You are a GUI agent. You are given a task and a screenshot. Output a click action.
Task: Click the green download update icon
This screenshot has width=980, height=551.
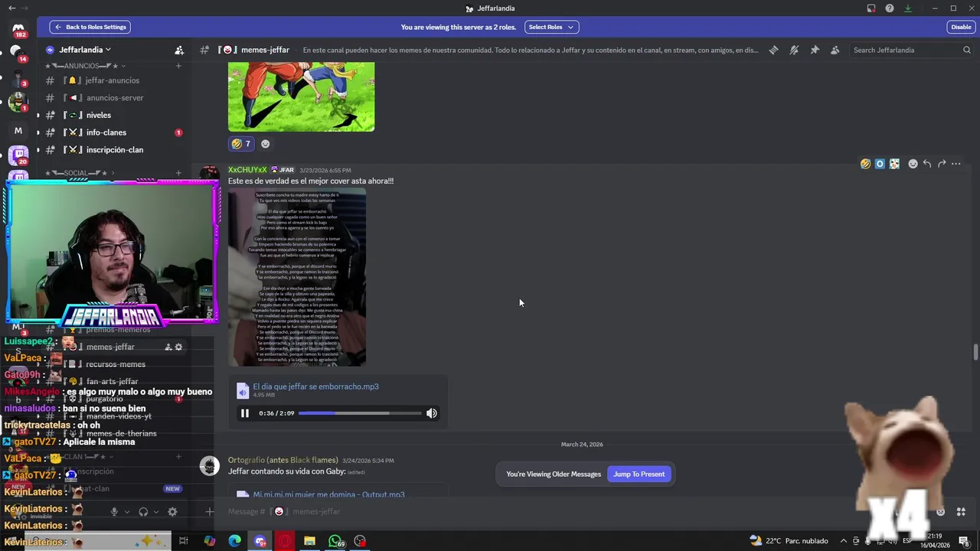[x=908, y=8]
